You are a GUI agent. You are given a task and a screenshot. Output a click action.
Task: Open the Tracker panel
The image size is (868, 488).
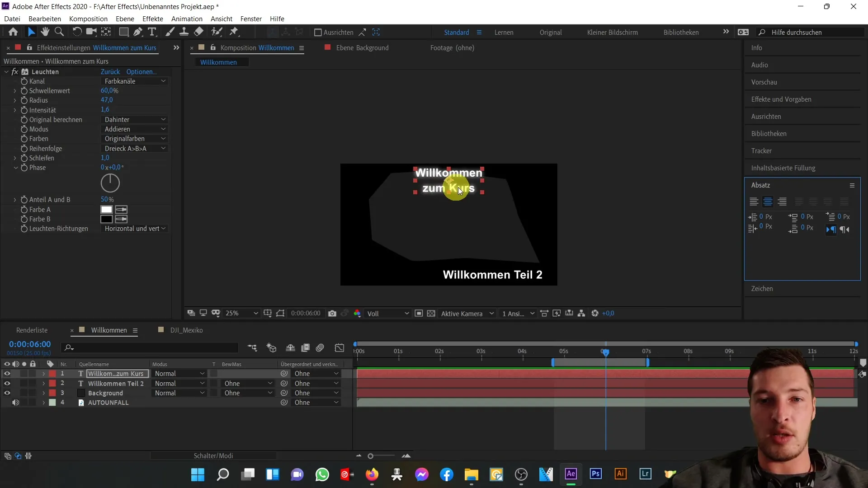click(761, 151)
